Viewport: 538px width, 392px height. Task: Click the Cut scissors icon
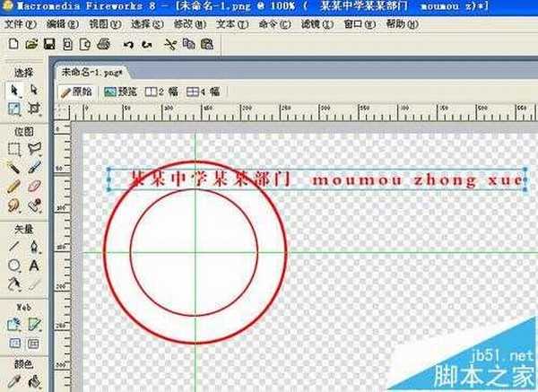coord(169,43)
